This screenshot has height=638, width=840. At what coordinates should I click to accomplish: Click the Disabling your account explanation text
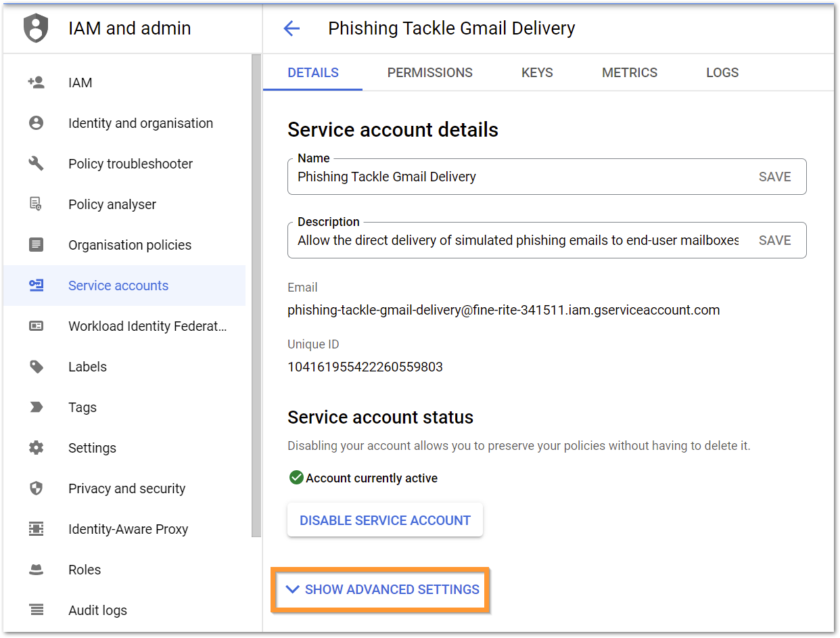coord(519,446)
